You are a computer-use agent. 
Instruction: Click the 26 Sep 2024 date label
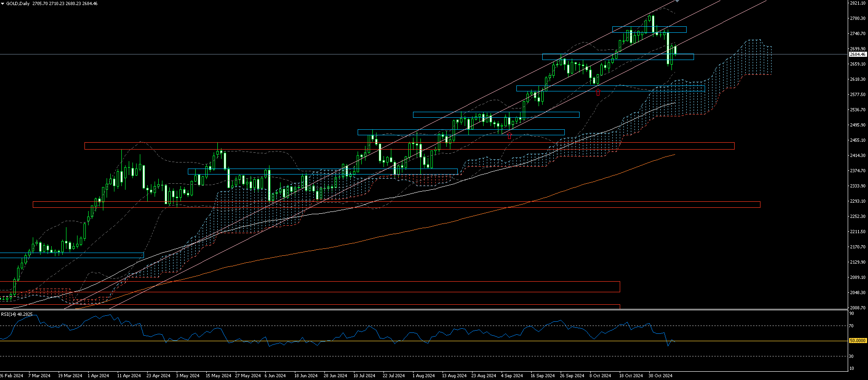click(x=572, y=376)
